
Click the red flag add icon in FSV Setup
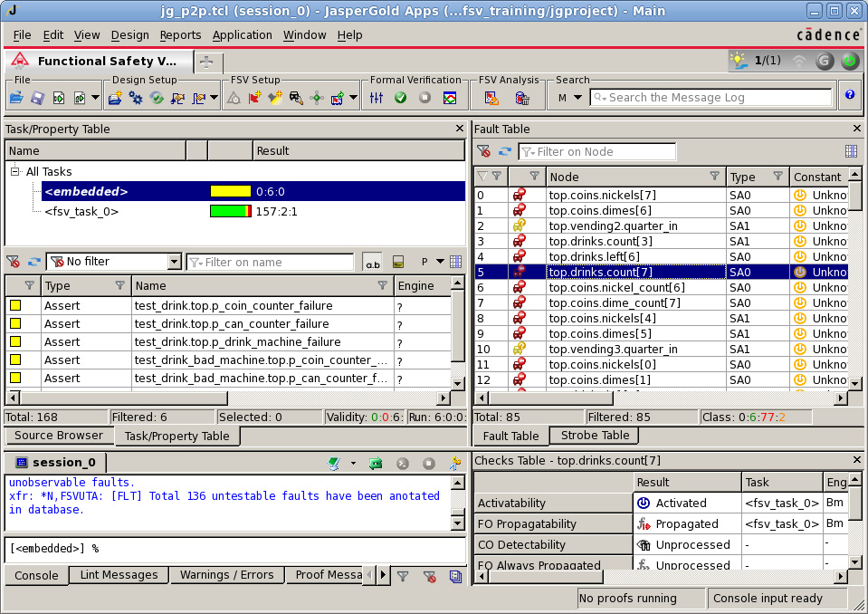[254, 98]
